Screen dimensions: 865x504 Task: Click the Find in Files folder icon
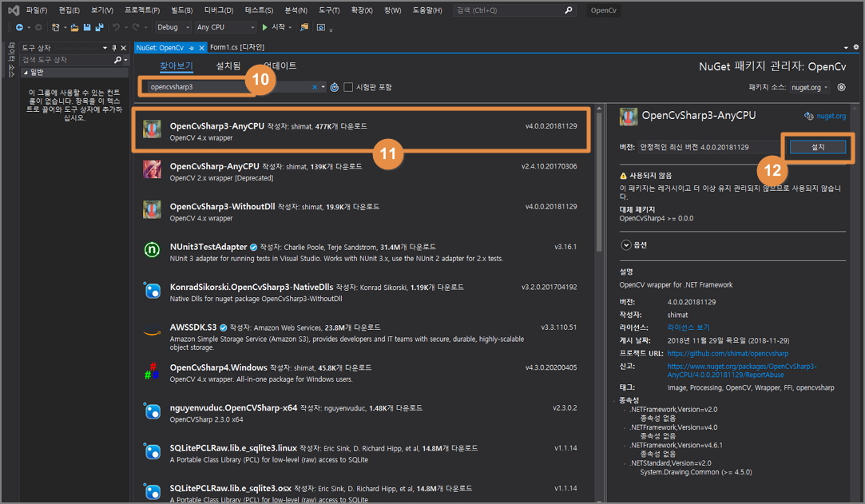[304, 27]
